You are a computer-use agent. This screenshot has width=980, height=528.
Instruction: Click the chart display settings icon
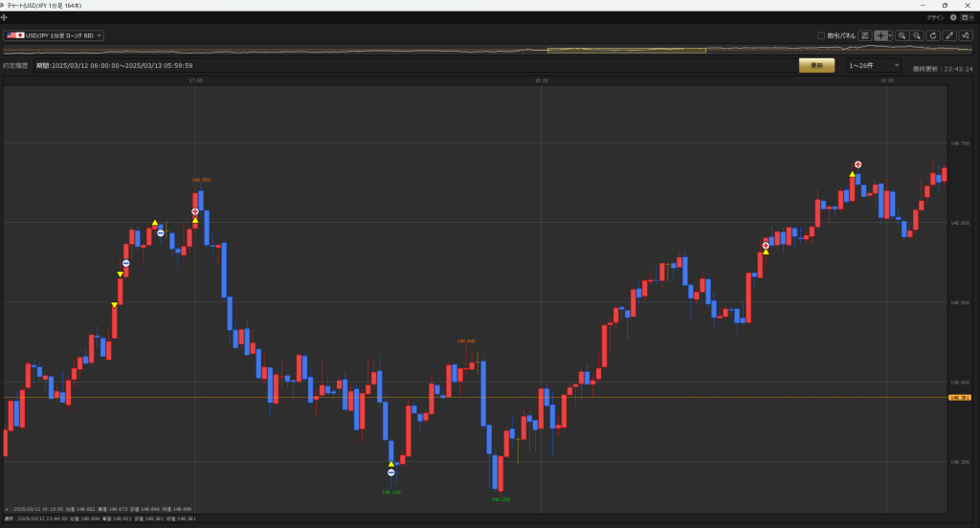click(865, 35)
